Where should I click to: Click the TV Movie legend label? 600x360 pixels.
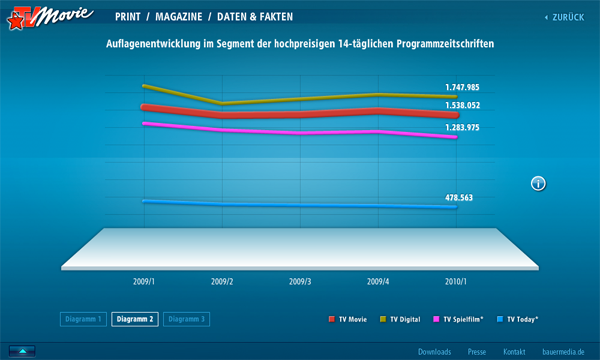click(x=353, y=319)
